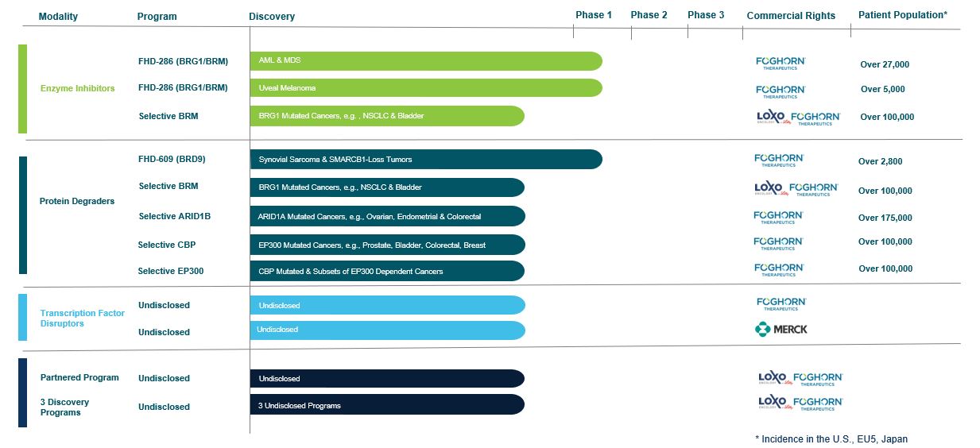Click Foghorn logo in the AML & MDS row
The height and width of the screenshot is (448, 980).
[781, 64]
